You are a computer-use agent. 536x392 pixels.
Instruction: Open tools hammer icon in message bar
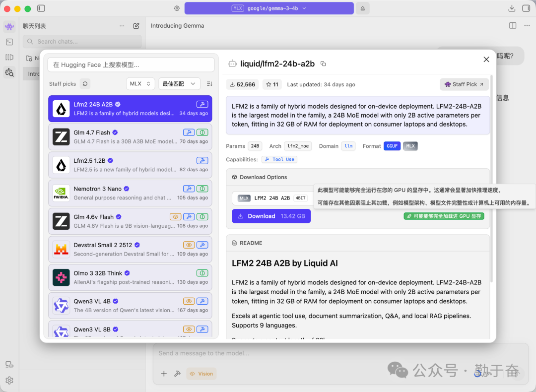(177, 374)
